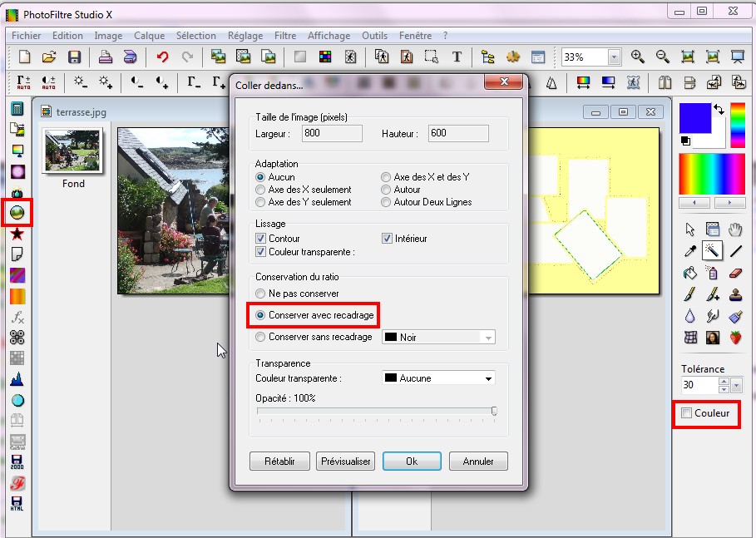Click the histogram icon in left sidebar
This screenshot has height=538, width=756.
pyautogui.click(x=17, y=379)
